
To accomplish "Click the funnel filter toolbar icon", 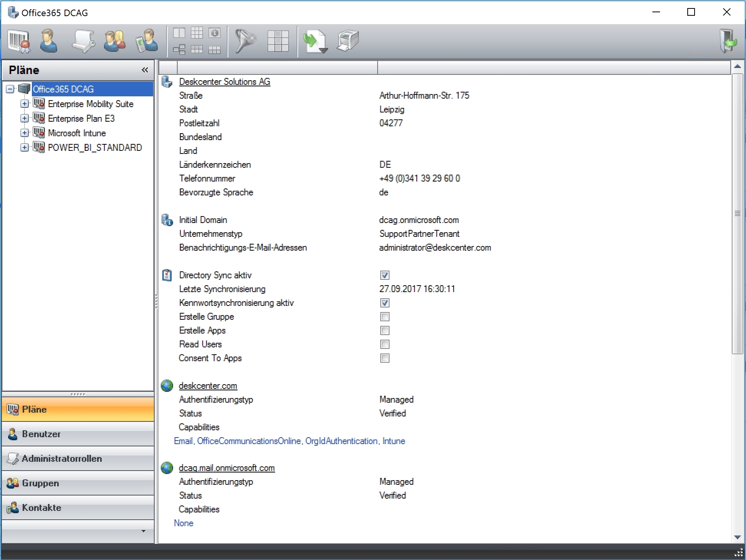I will click(x=244, y=41).
